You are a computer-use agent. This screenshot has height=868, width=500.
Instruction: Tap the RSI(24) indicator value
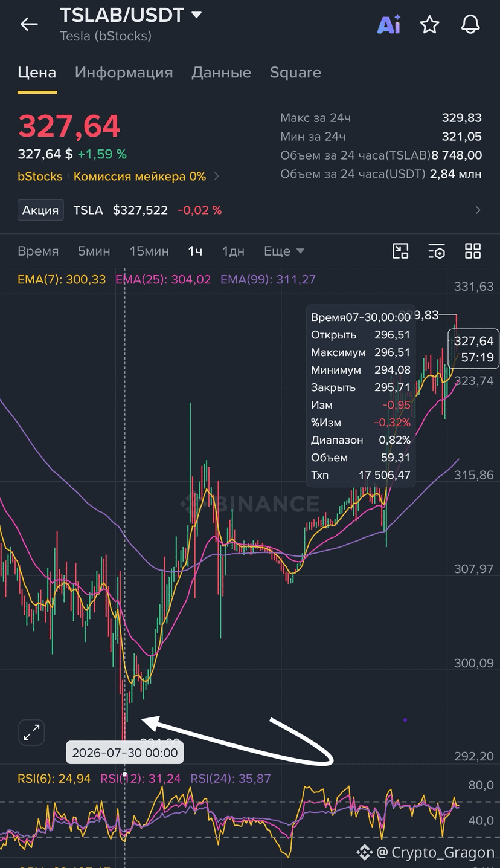click(x=231, y=779)
